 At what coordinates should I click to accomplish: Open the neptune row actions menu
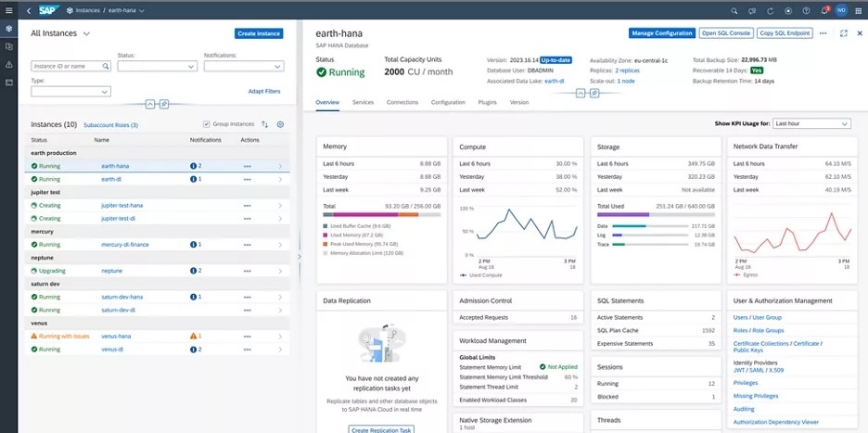(247, 271)
